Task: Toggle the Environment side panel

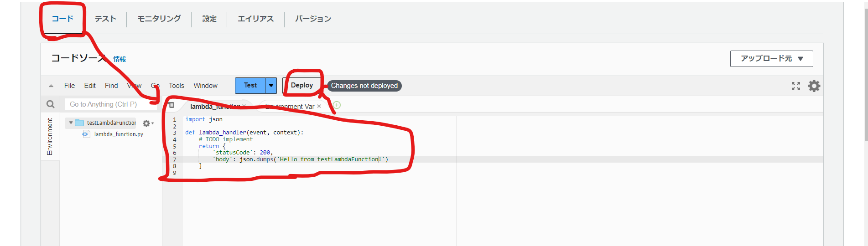Action: pyautogui.click(x=50, y=136)
